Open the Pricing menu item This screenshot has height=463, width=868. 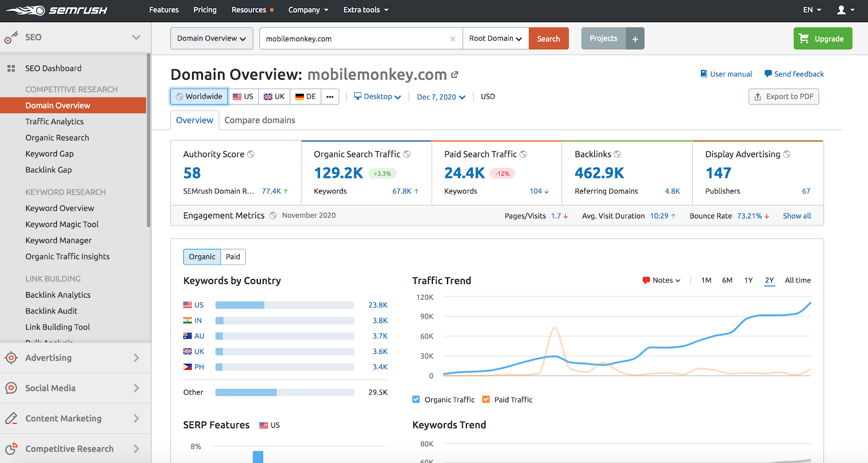205,10
